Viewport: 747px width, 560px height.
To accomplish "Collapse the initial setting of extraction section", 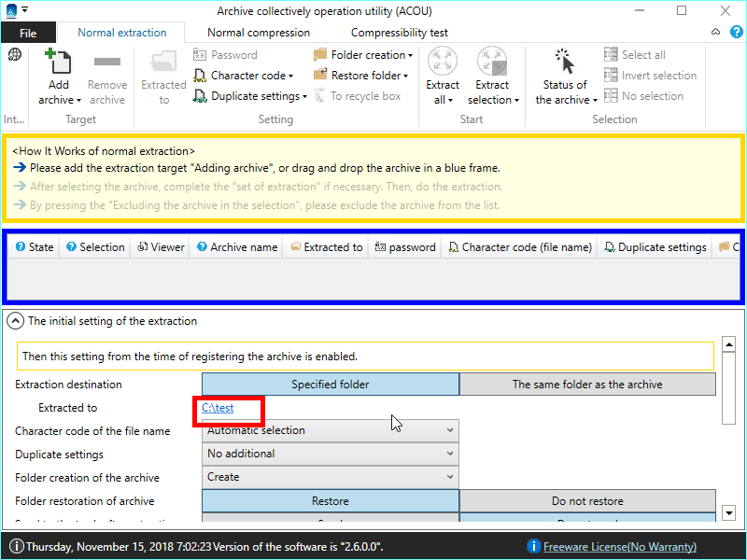I will (x=16, y=321).
